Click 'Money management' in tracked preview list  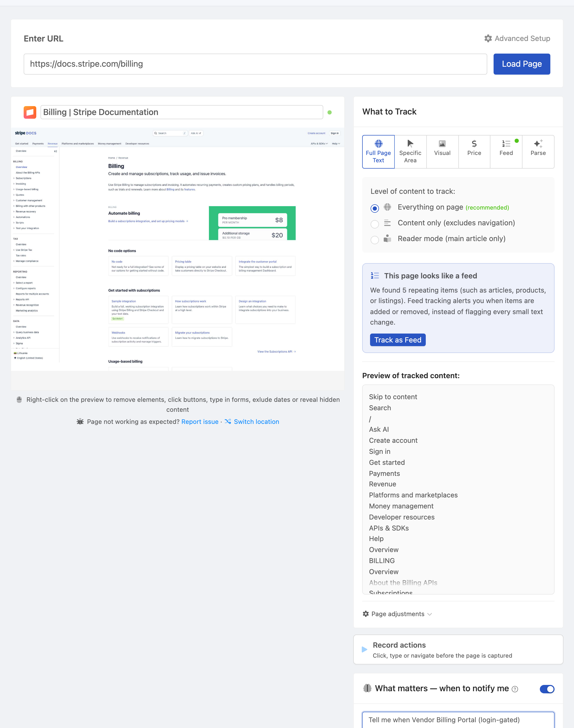[401, 506]
